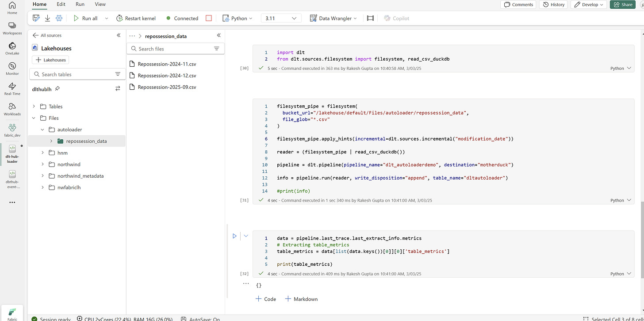Open the Workloads panel
This screenshot has width=644, height=321.
click(12, 108)
